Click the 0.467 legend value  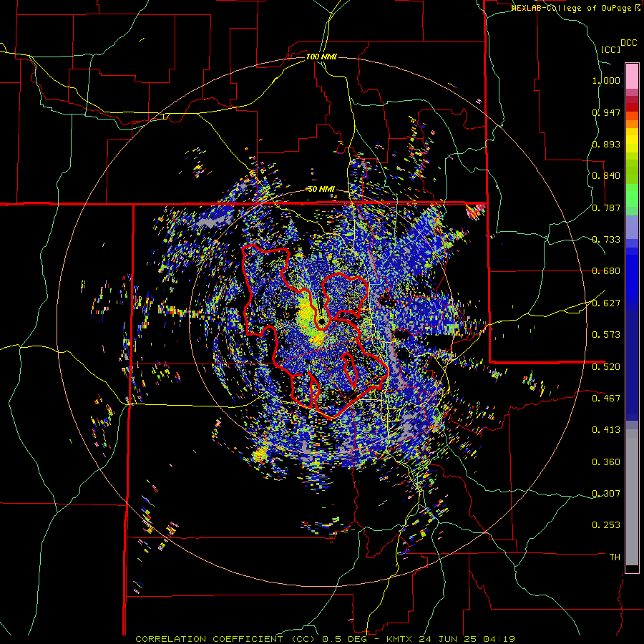click(606, 398)
